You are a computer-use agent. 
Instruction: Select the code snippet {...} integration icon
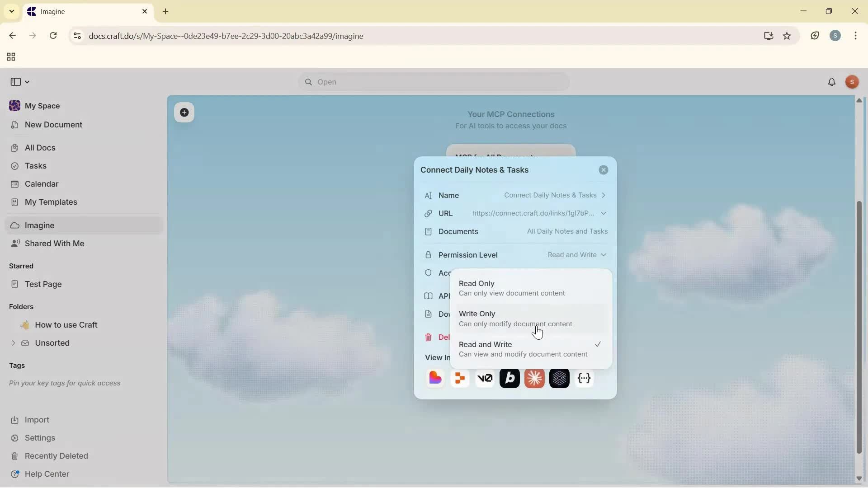click(584, 379)
